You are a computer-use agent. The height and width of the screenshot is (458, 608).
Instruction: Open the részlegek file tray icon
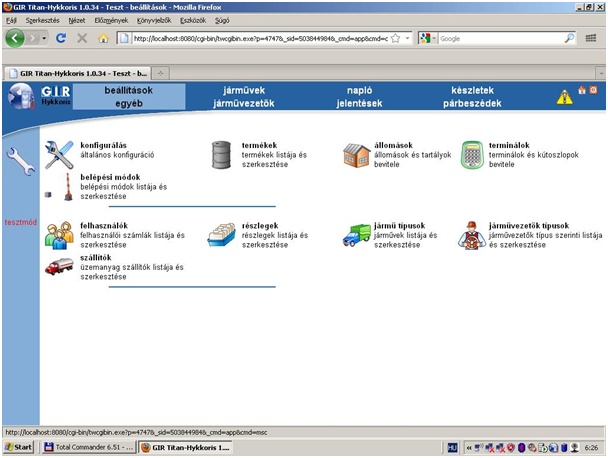point(221,235)
